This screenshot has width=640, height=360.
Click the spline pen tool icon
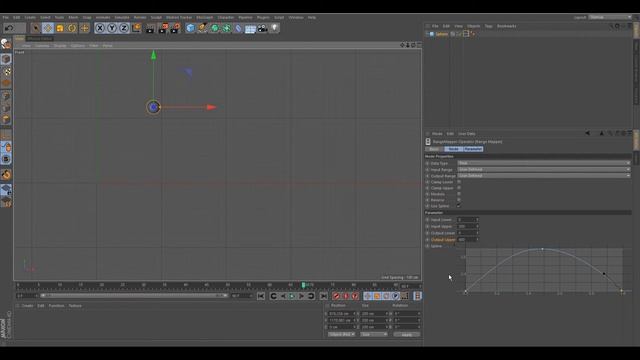click(x=202, y=28)
